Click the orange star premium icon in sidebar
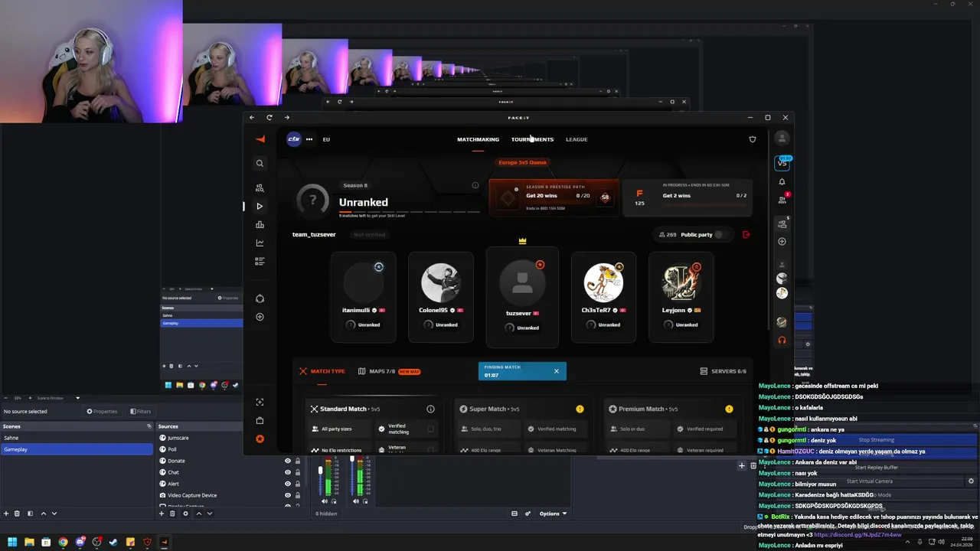 [x=260, y=439]
